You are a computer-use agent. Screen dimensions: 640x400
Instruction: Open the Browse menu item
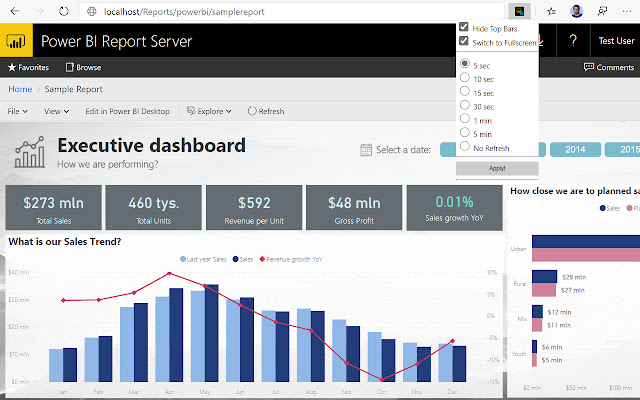(84, 67)
